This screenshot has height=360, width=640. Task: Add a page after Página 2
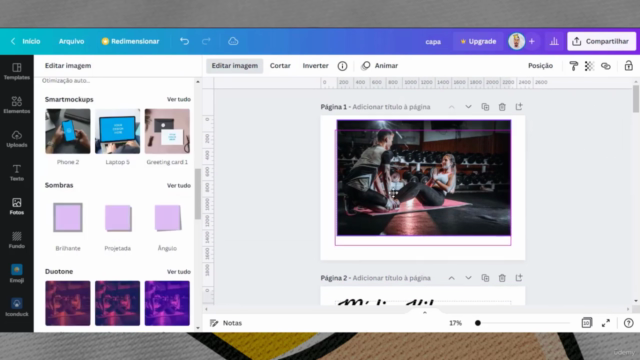pos(519,278)
